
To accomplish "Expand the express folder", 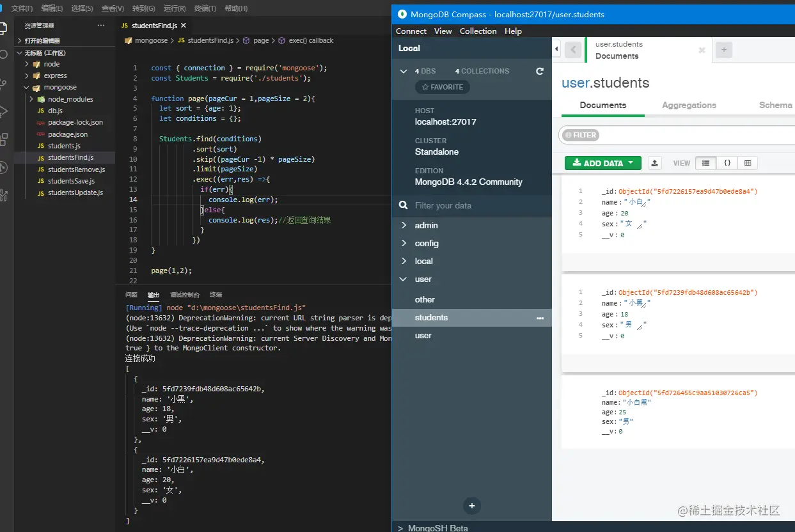I will pyautogui.click(x=27, y=75).
